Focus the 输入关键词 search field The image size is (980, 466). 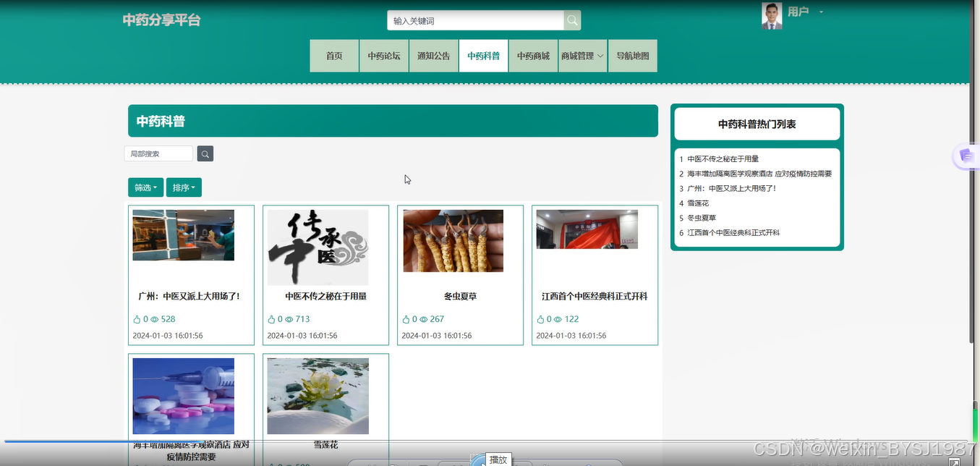(475, 21)
